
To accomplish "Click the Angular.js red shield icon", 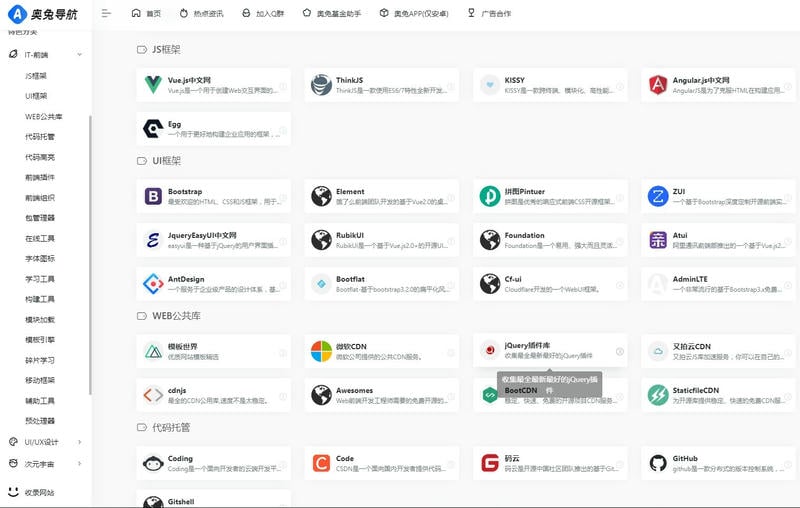I will [x=658, y=85].
